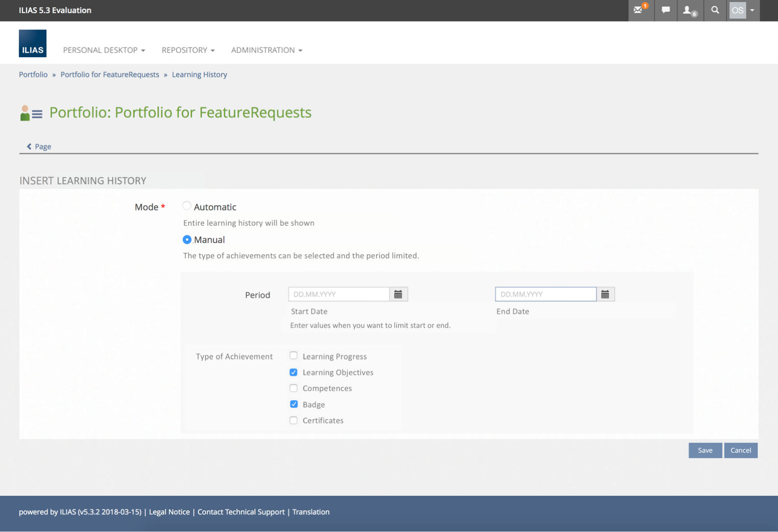Screen dimensions: 778x532
Task: Select the Automatic mode radio button
Action: [187, 206]
